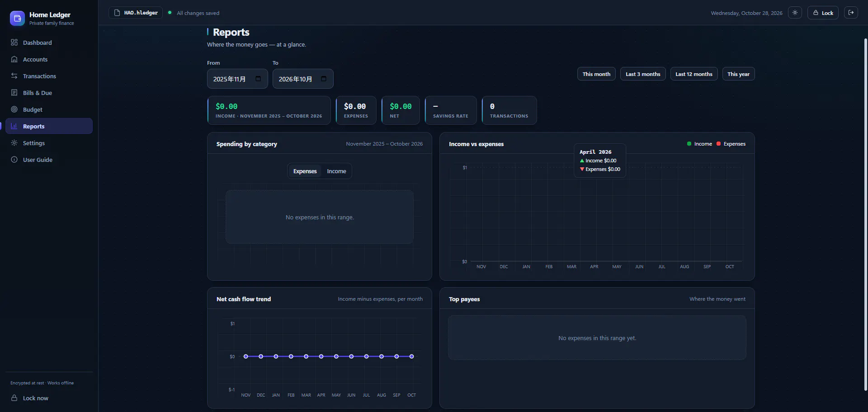Click the APR point on net cash flow trend
Viewport: 868px width, 412px height.
pos(321,356)
